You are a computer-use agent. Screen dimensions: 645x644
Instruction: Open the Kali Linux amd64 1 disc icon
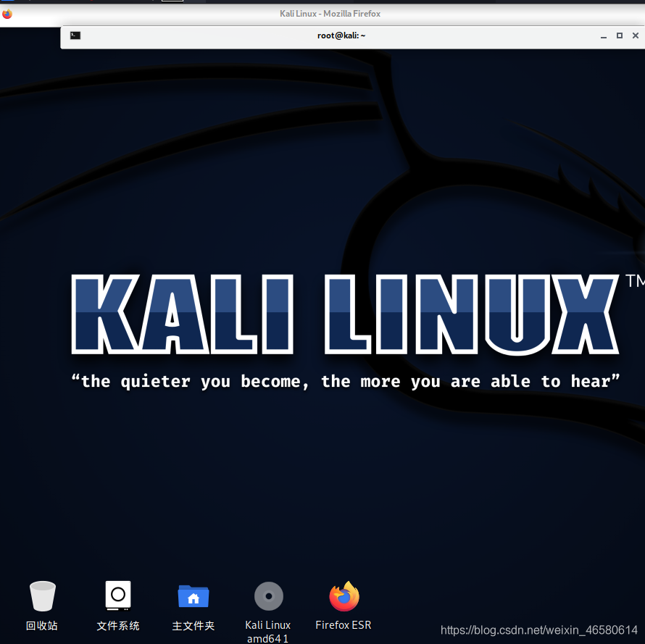pyautogui.click(x=269, y=596)
